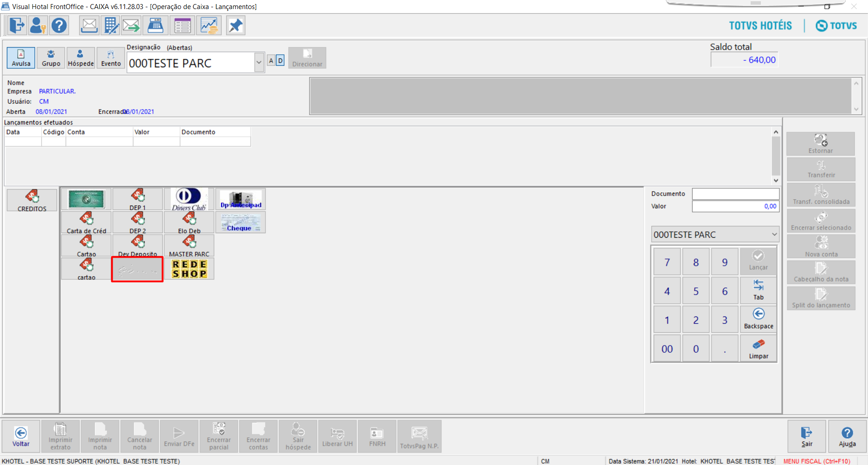Click the TotvsPag N.P. button

pyautogui.click(x=419, y=436)
